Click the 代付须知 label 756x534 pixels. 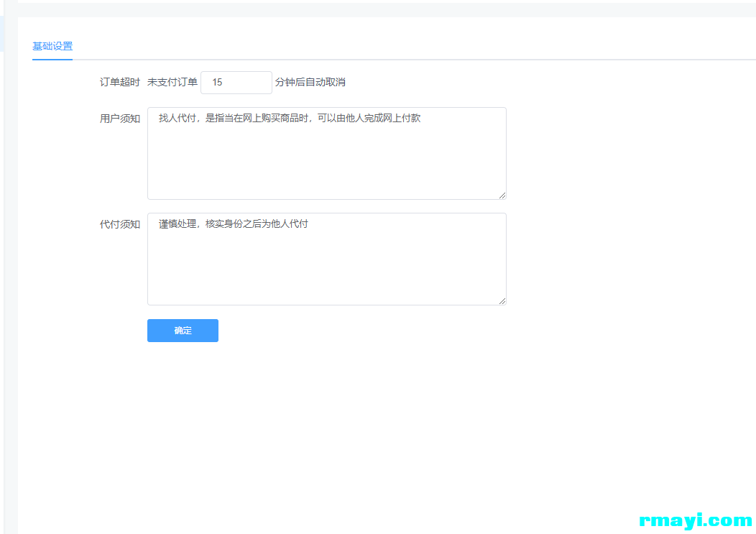point(119,224)
